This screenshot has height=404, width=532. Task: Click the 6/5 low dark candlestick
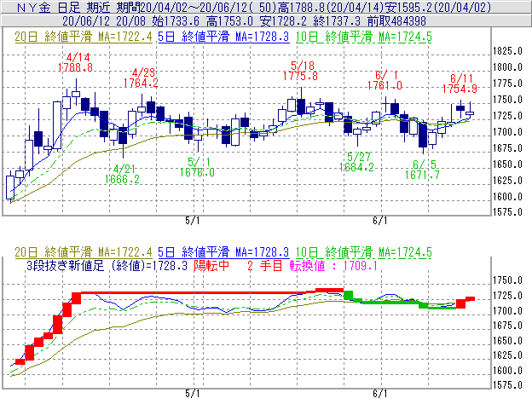tap(423, 136)
